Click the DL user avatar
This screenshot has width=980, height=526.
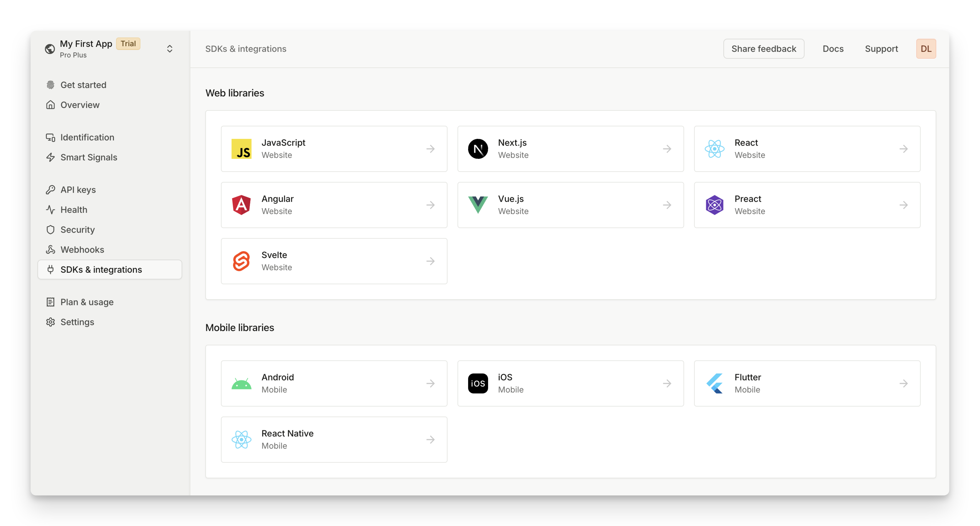(x=926, y=49)
